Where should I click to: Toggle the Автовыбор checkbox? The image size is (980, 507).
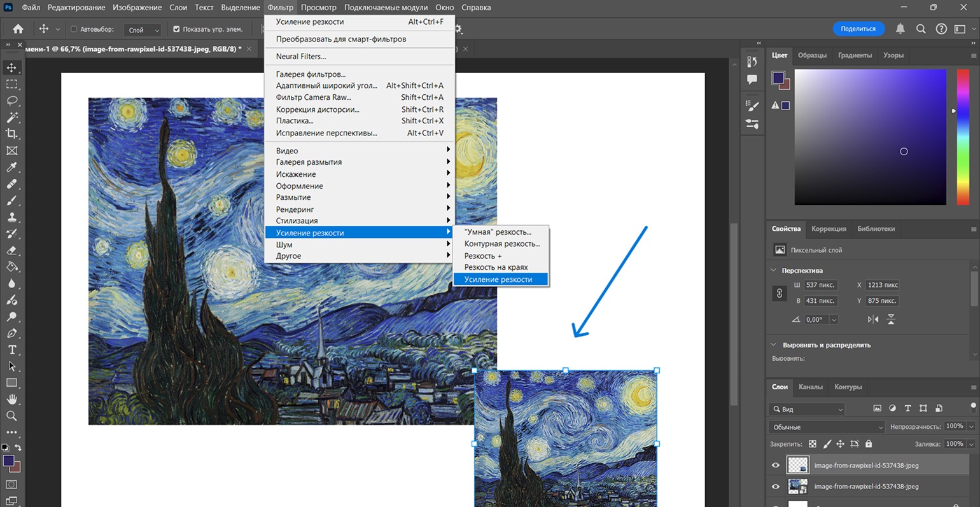pos(74,29)
